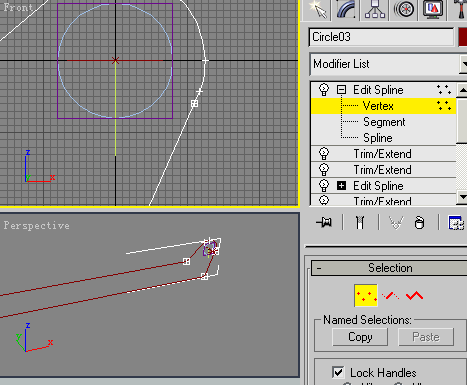Switch to the Modify panel tab
Viewport: 467px width, 385px height.
[x=346, y=10]
